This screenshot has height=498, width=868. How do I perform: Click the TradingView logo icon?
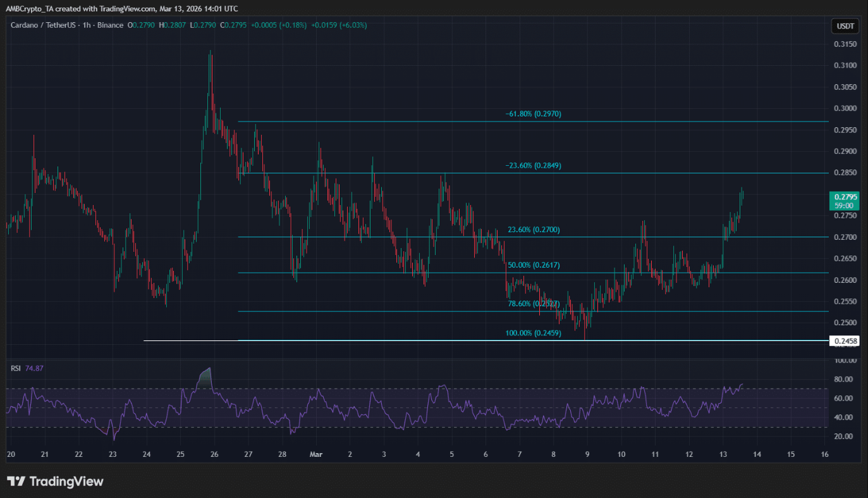pyautogui.click(x=16, y=482)
